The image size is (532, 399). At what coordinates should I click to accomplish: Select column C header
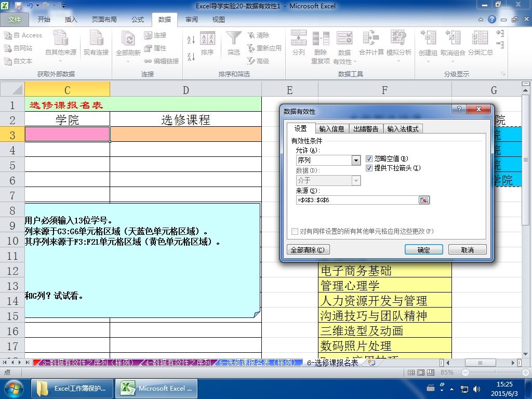67,90
